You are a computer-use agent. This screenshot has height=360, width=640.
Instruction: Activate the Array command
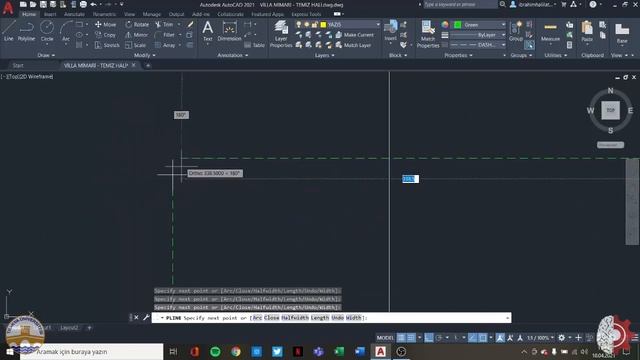(x=165, y=45)
